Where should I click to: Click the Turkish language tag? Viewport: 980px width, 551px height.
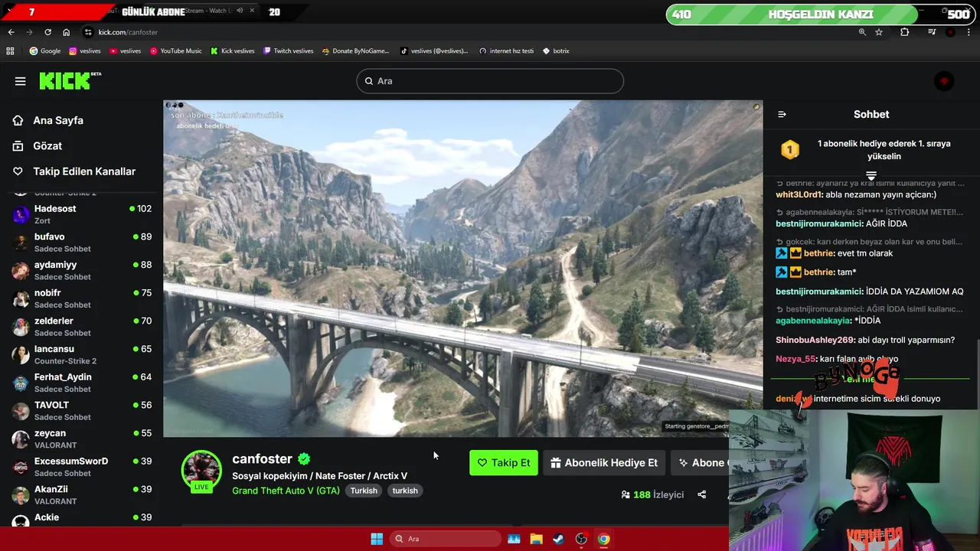point(364,491)
